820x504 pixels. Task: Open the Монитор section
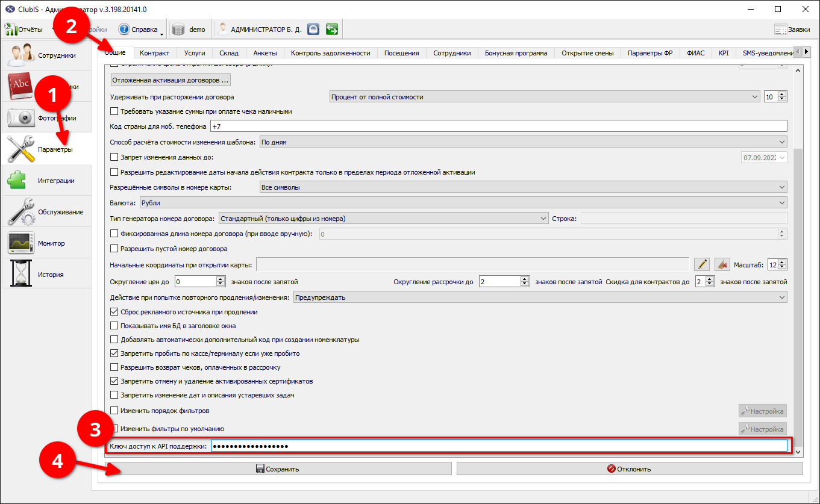46,243
